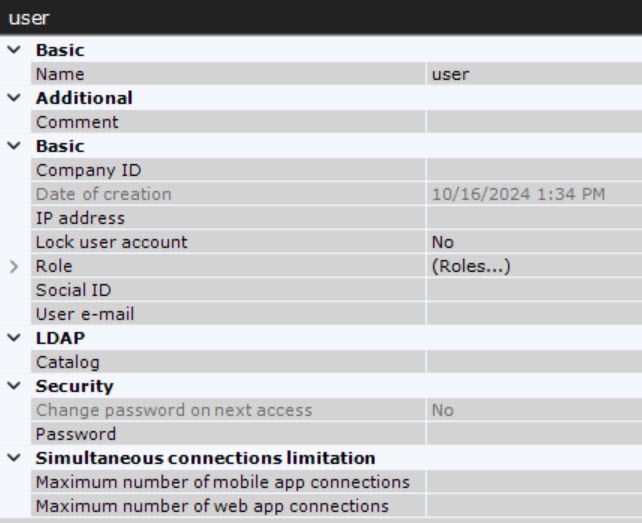Open the (Roles...) value cell

point(533,266)
